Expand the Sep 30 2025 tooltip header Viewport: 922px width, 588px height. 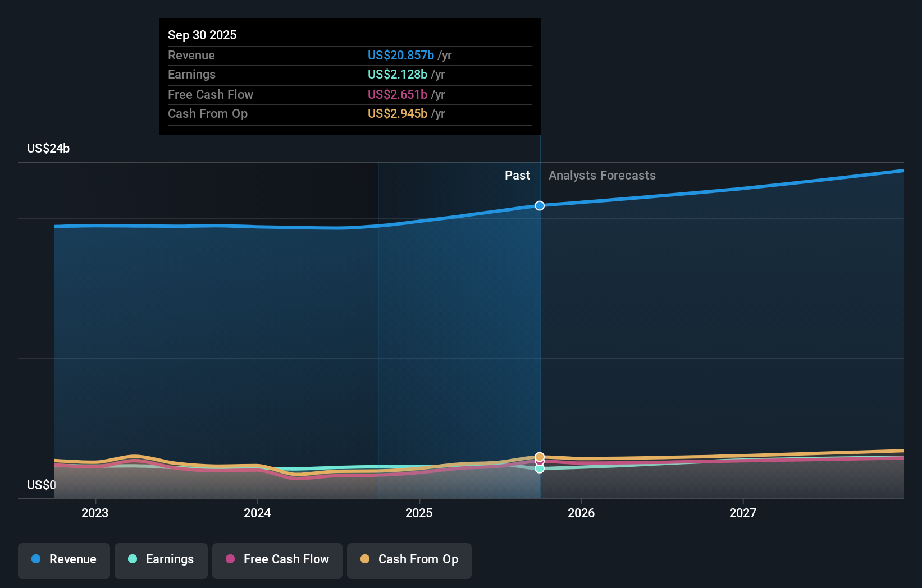pos(202,35)
